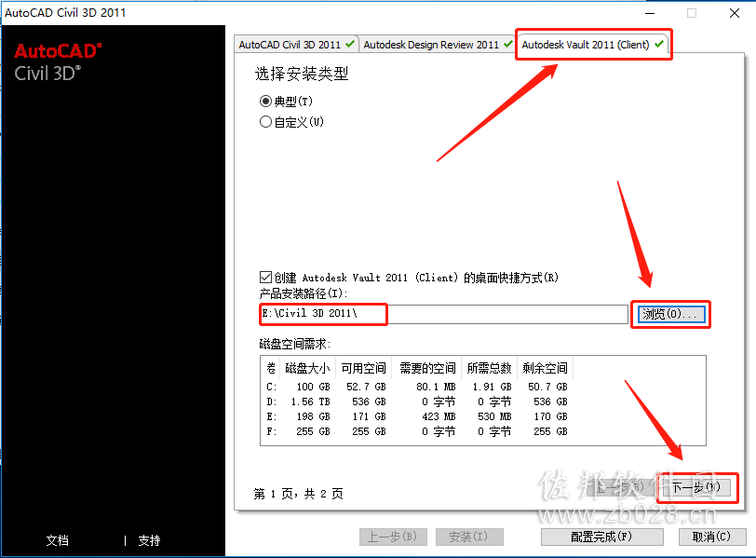This screenshot has width=756, height=558.
Task: Click the 第 1 页，共 2 页 page indicator
Action: [x=299, y=494]
